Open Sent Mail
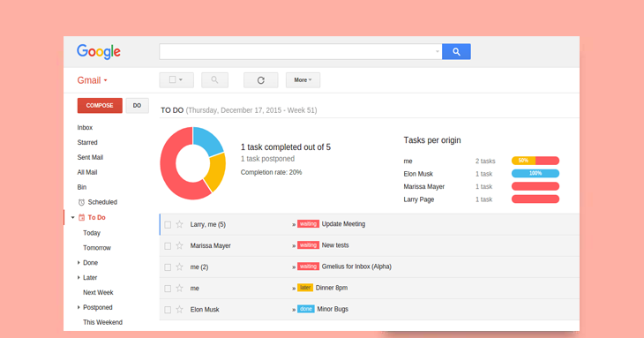 point(90,157)
